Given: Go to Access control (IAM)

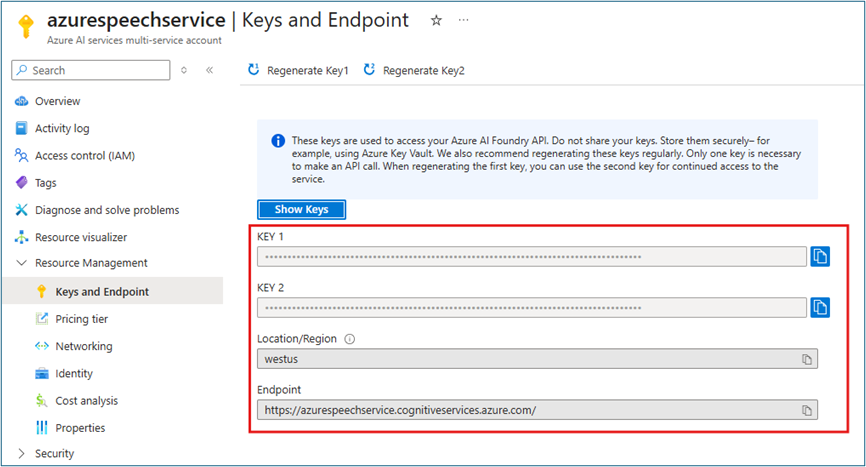Looking at the screenshot, I should 85,156.
